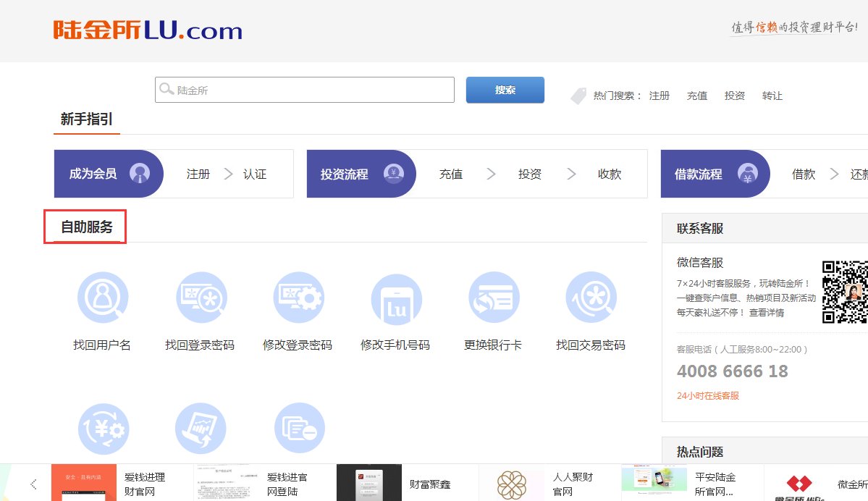Click the WeChat customer service QR code
Screen dimensions: 868x501
pyautogui.click(x=847, y=292)
